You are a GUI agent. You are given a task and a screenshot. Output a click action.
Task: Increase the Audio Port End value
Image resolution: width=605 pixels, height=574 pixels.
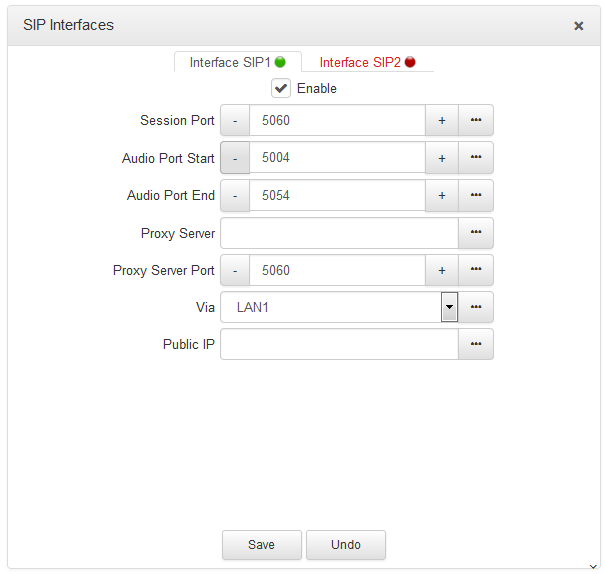coord(442,195)
